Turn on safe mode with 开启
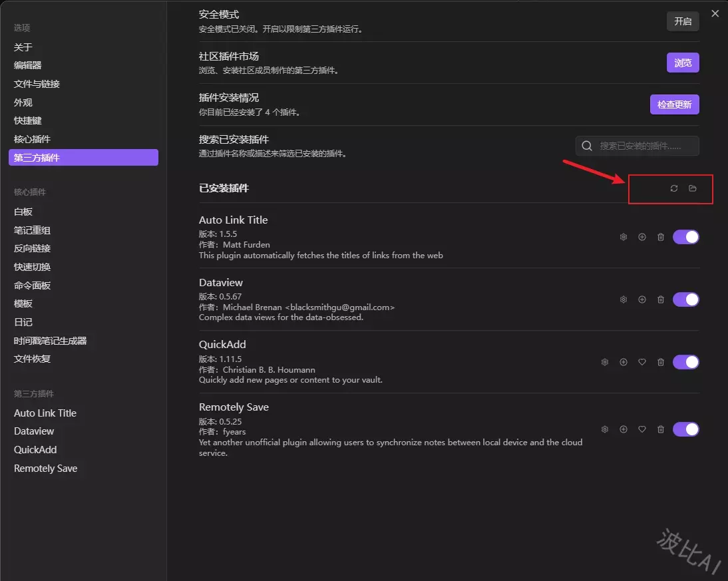Screen dimensions: 728x581 tap(683, 21)
